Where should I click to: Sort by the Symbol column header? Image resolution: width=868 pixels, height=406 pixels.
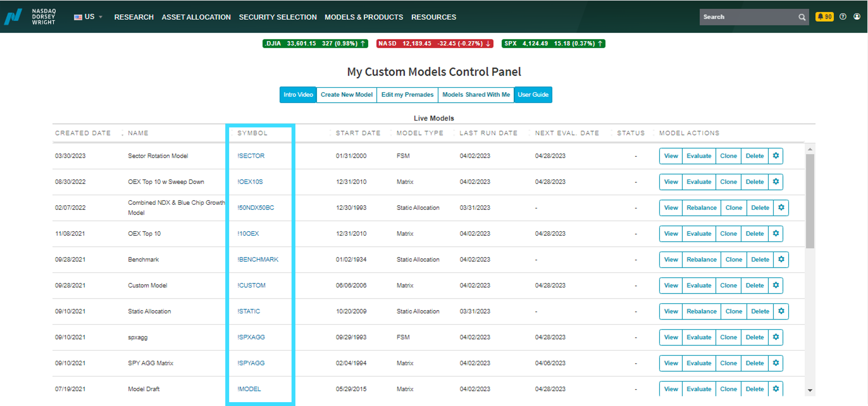(252, 133)
